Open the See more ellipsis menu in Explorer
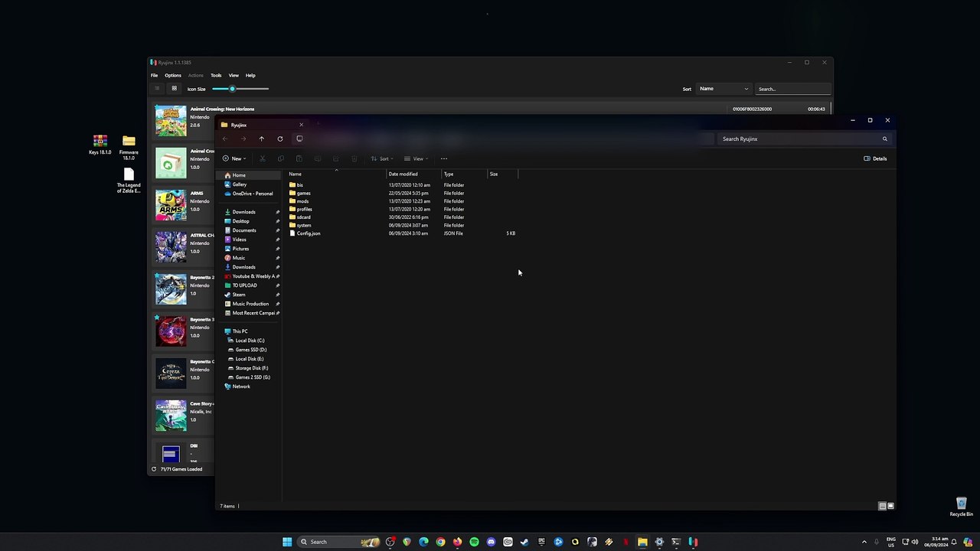This screenshot has width=980, height=551. tap(444, 158)
